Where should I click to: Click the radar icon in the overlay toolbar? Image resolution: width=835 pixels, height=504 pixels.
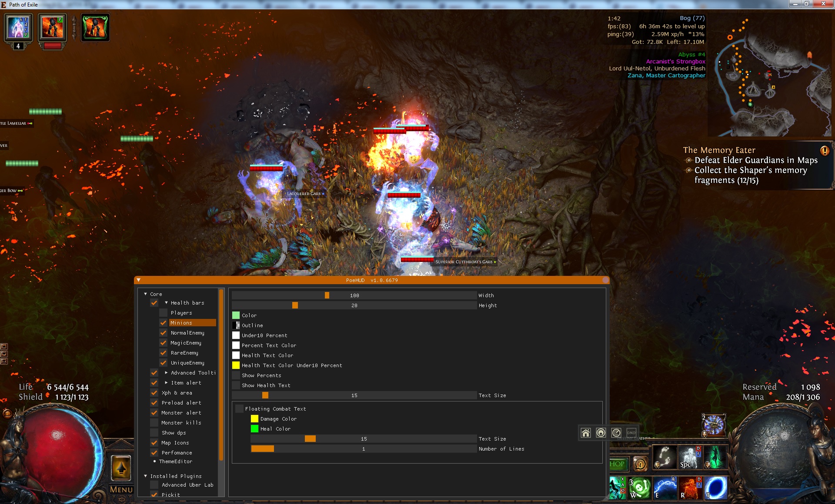tap(616, 433)
